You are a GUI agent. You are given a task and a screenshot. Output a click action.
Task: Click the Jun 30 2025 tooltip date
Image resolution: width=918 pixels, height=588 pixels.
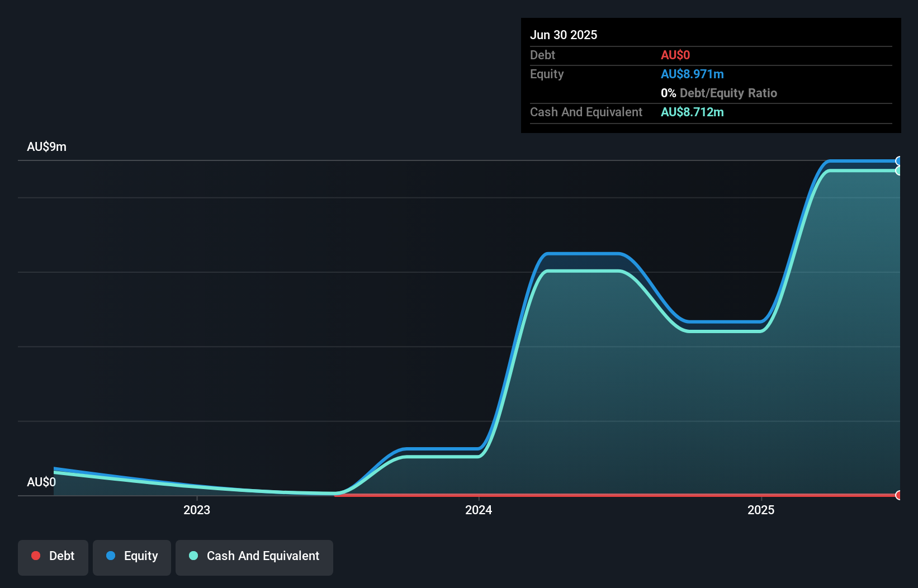[564, 35]
